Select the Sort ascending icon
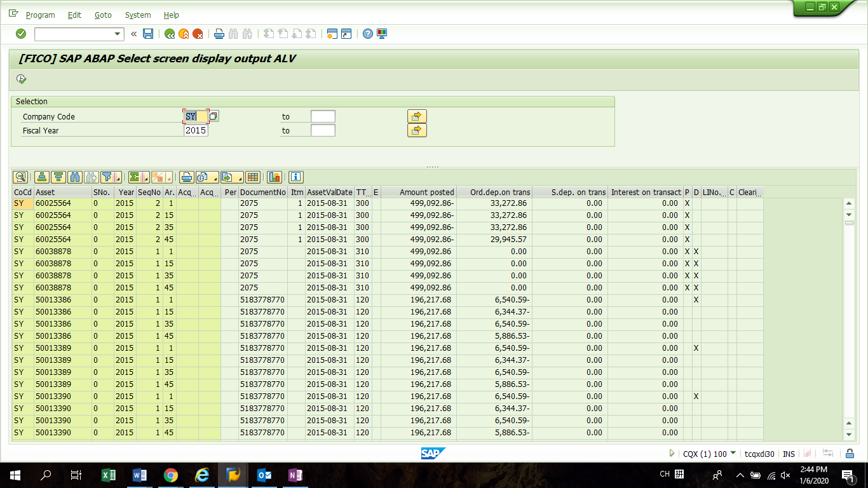Image resolution: width=868 pixels, height=488 pixels. point(41,177)
